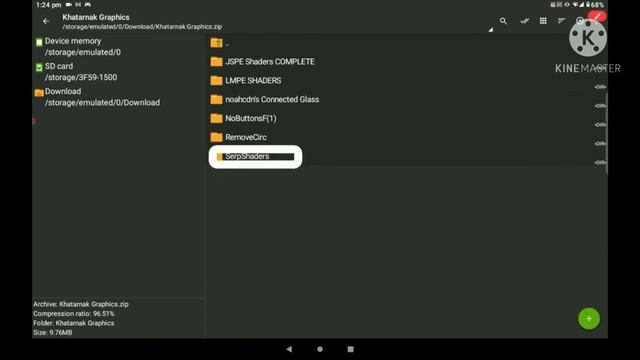The height and width of the screenshot is (360, 640).
Task: Tap the red screen-recording badge
Action: pos(597,16)
